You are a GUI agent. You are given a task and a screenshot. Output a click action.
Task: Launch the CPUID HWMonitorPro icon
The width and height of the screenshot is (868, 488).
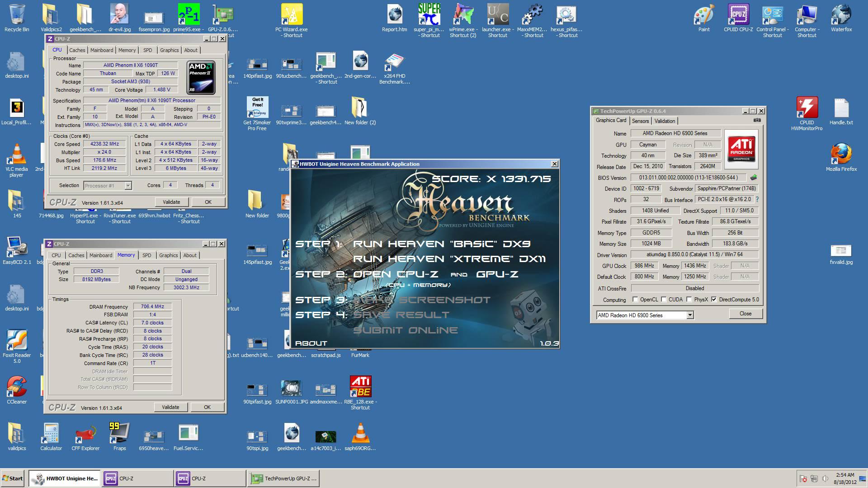pos(807,114)
